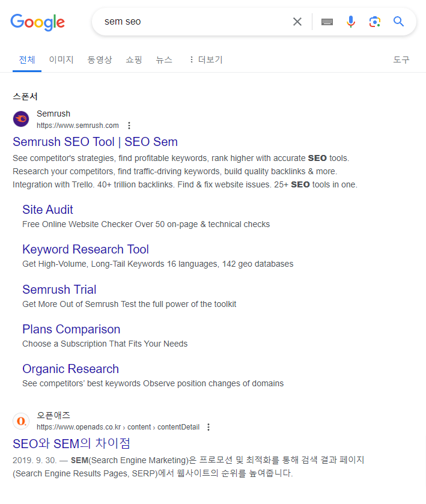426x504 pixels.
Task: Click the Google logo
Action: click(x=38, y=22)
